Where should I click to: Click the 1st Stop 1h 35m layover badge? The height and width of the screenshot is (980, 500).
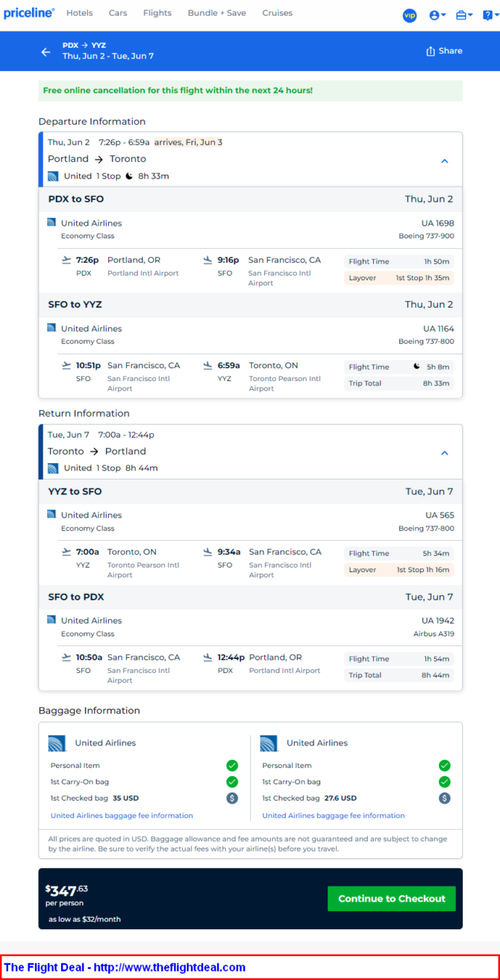(399, 278)
